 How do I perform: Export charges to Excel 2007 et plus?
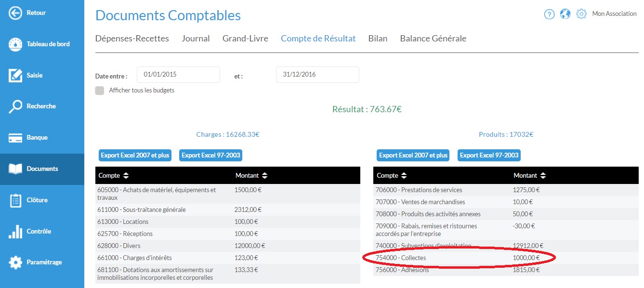point(135,155)
